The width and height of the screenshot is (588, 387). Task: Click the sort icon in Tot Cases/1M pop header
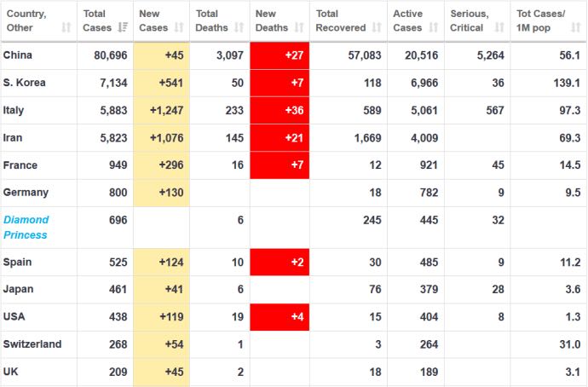[x=575, y=28]
